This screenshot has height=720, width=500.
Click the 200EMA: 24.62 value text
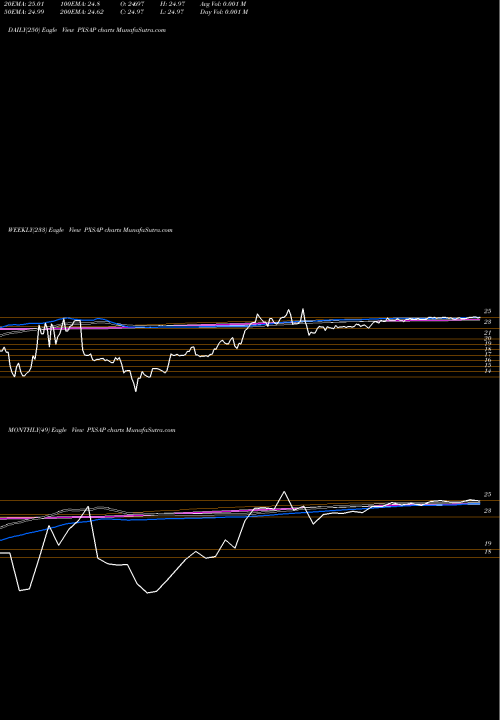(x=83, y=12)
